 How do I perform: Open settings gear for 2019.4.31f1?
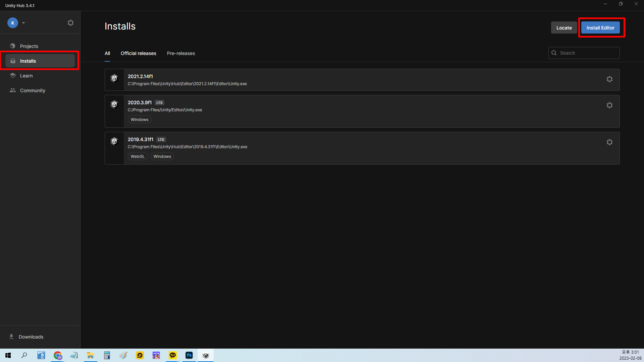click(x=609, y=142)
